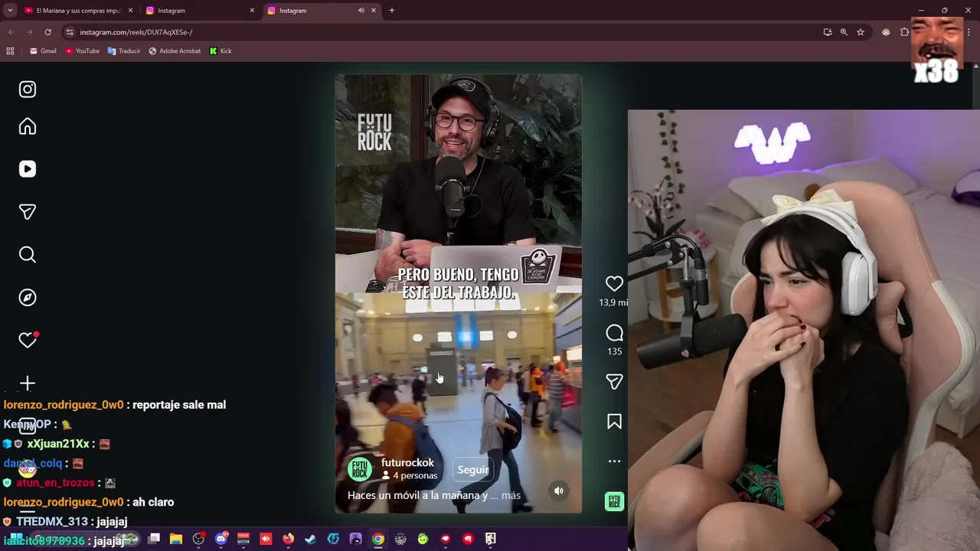The image size is (980, 551).
Task: Open File Explorer from the taskbar
Action: (176, 540)
